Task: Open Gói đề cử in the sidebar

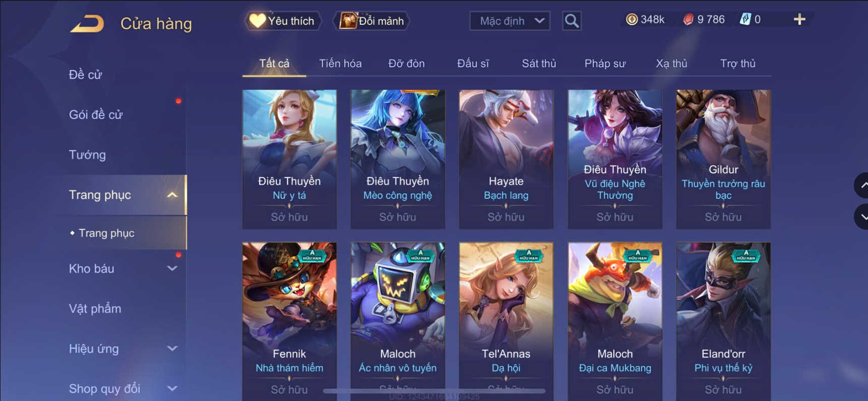Action: click(x=96, y=115)
